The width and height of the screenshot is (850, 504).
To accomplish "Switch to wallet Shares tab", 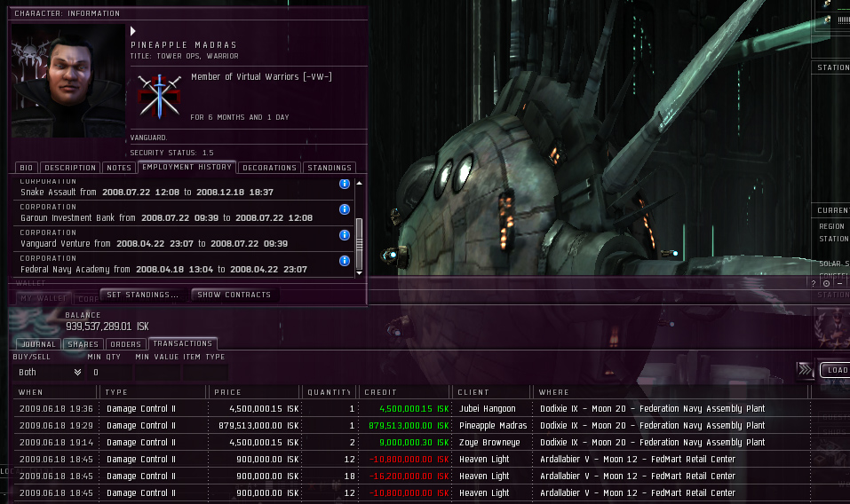I will 83,344.
